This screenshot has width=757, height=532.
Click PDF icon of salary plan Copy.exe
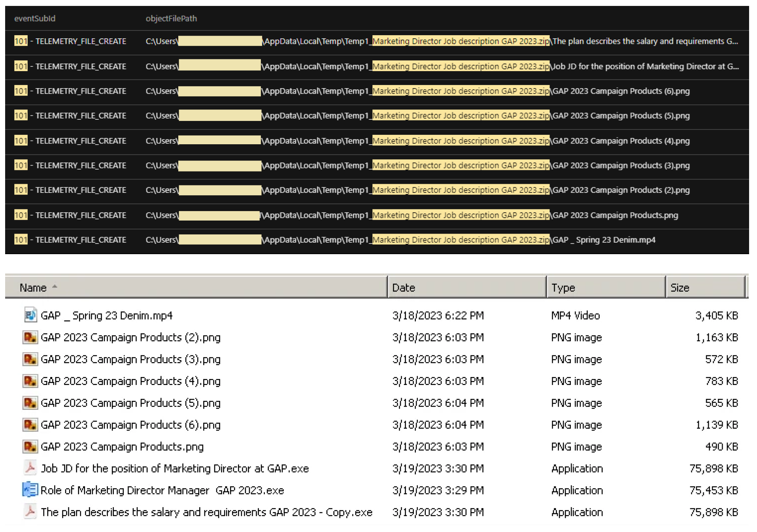[30, 512]
